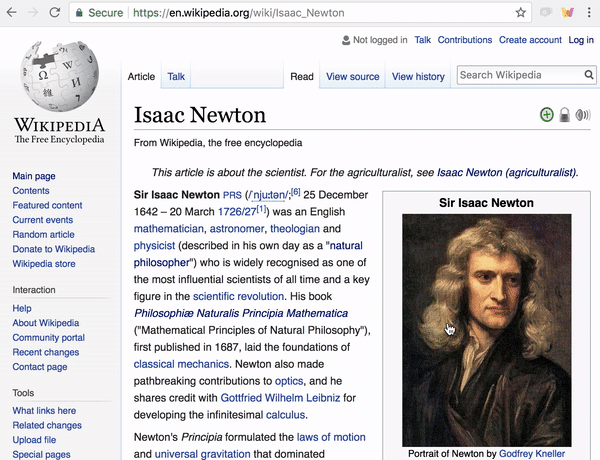Click the green good article plus icon
The height and width of the screenshot is (460, 600).
pos(547,114)
